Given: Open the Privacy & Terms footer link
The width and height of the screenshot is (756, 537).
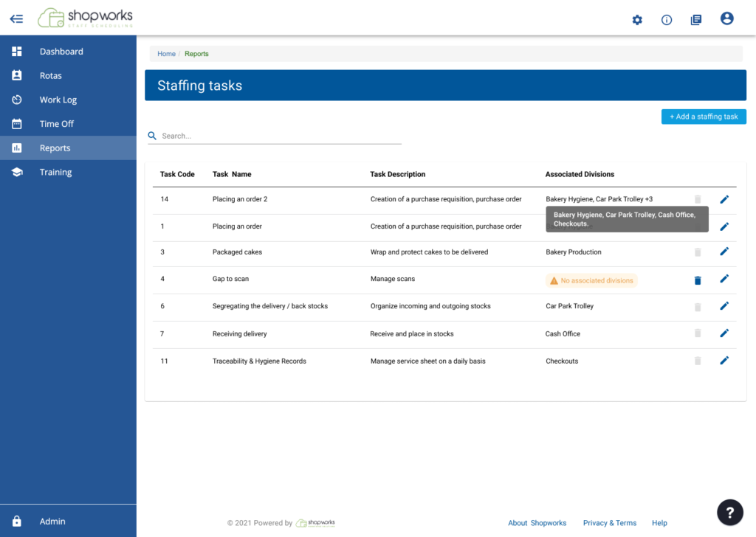Looking at the screenshot, I should [609, 523].
